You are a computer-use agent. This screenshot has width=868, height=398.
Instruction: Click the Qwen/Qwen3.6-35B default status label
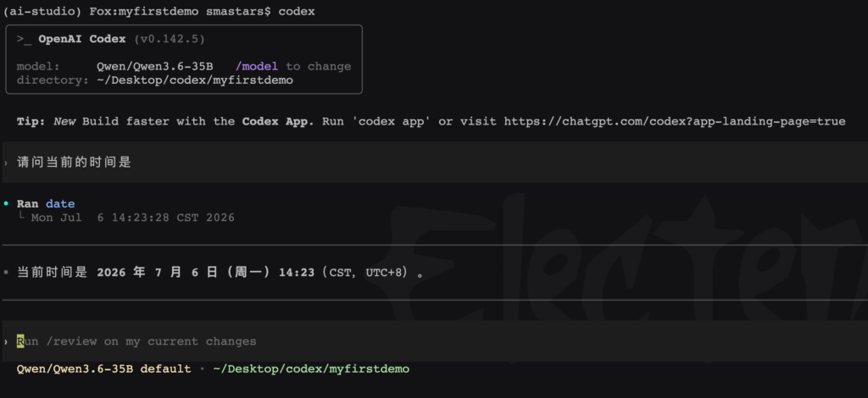pos(103,368)
